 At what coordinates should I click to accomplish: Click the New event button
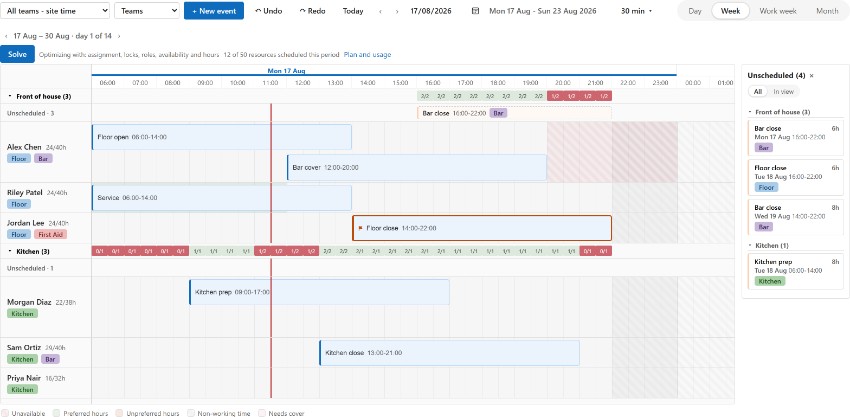pos(214,11)
